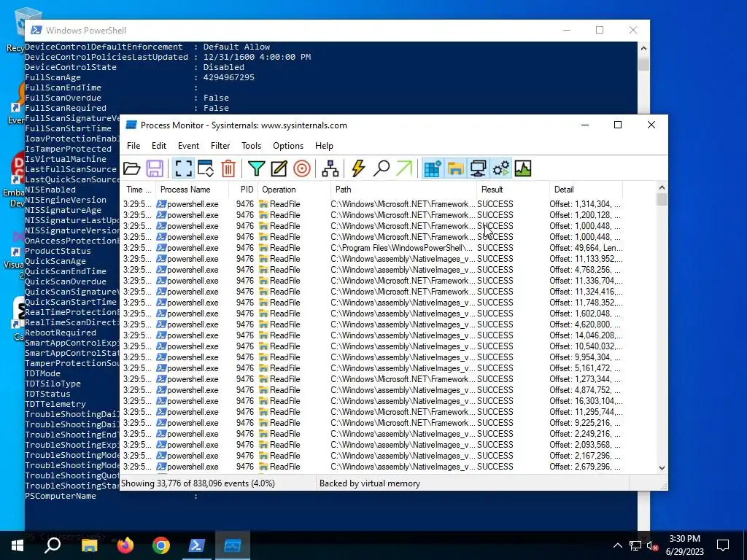Toggle Show Process and Thread Activity

[500, 168]
